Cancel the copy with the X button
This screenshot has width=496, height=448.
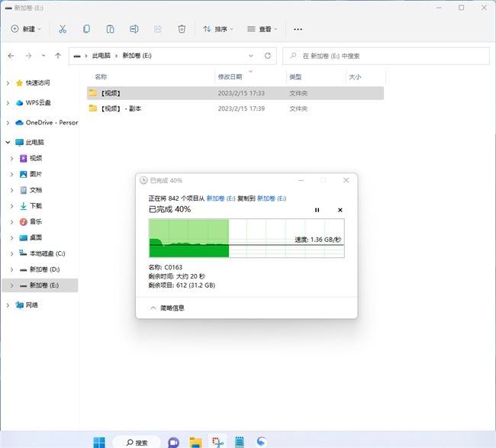point(340,210)
